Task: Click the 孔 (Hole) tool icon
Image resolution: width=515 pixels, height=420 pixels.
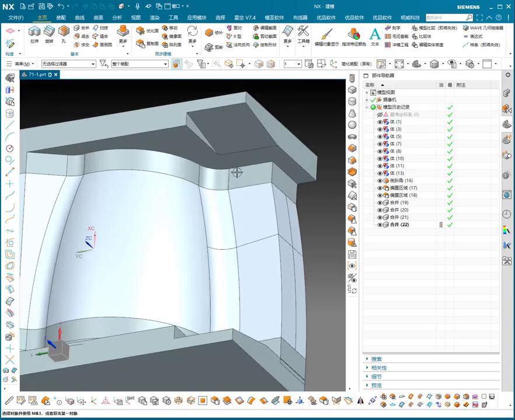Action: (x=64, y=32)
